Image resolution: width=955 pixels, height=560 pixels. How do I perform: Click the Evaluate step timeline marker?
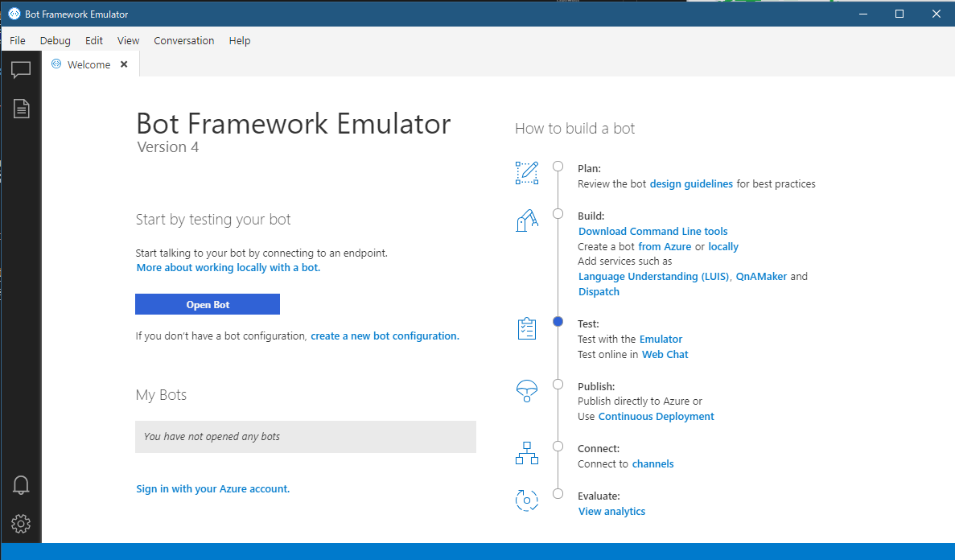pyautogui.click(x=558, y=494)
